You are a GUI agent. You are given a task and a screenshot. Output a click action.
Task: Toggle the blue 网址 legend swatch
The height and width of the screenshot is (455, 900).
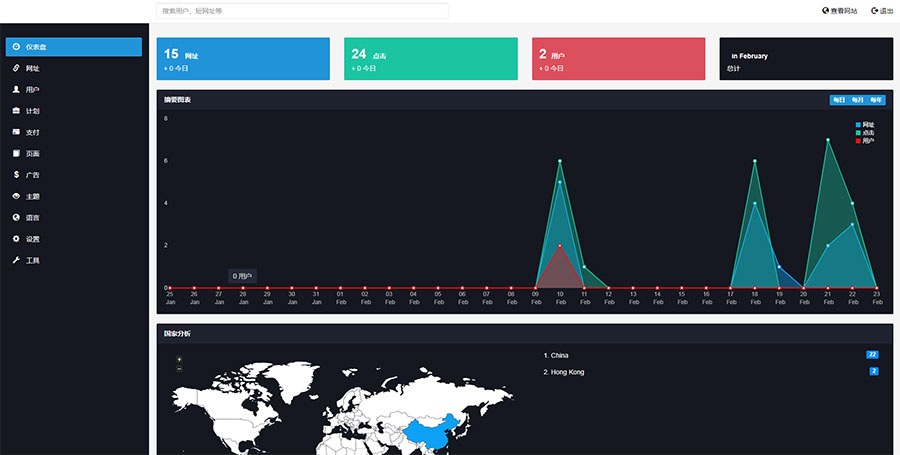858,125
